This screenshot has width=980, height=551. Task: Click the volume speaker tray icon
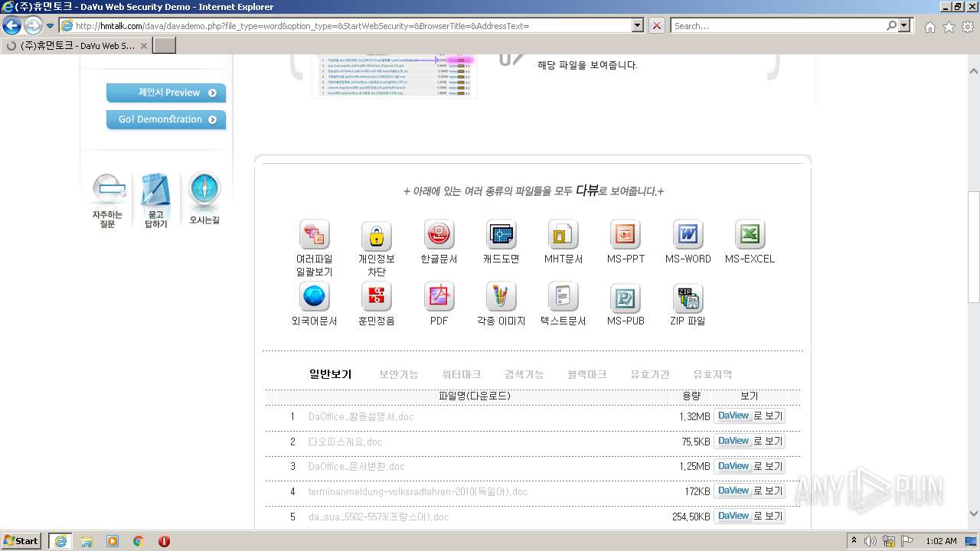[871, 541]
